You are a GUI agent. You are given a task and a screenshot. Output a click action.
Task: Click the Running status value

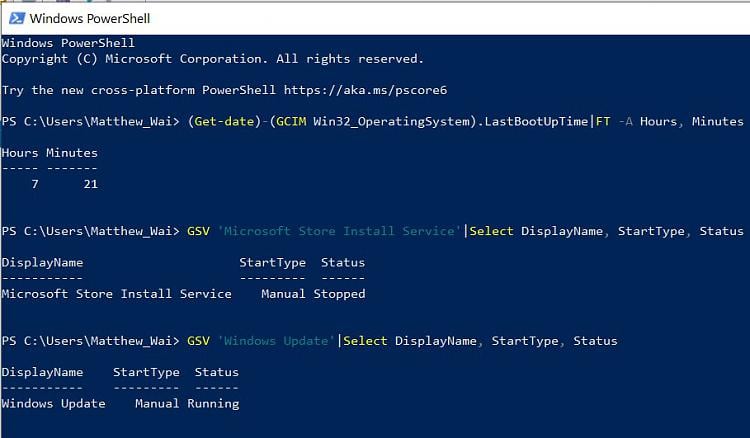[213, 404]
